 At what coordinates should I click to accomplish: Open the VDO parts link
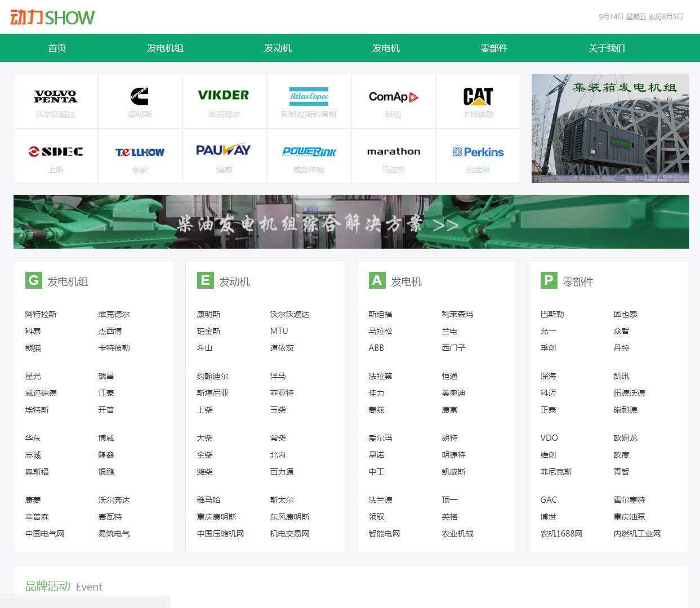(x=549, y=438)
